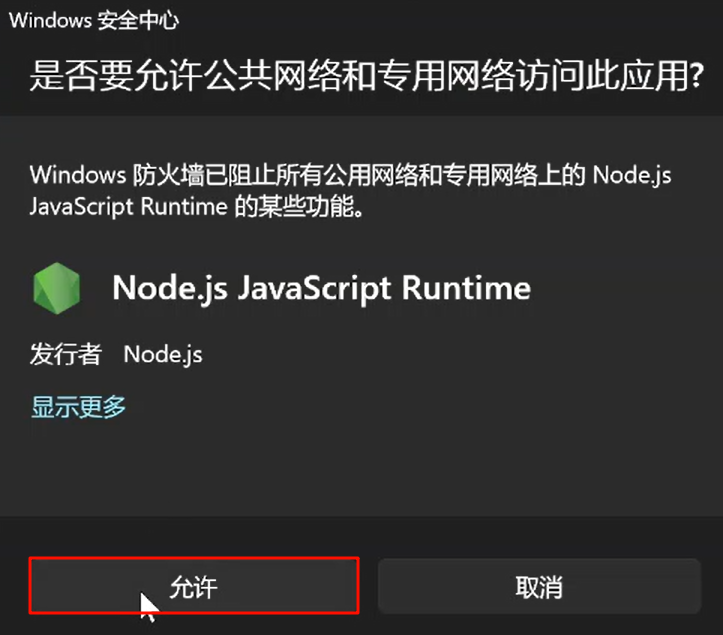Click the 发行者 publisher label
723x635 pixels.
coord(66,354)
